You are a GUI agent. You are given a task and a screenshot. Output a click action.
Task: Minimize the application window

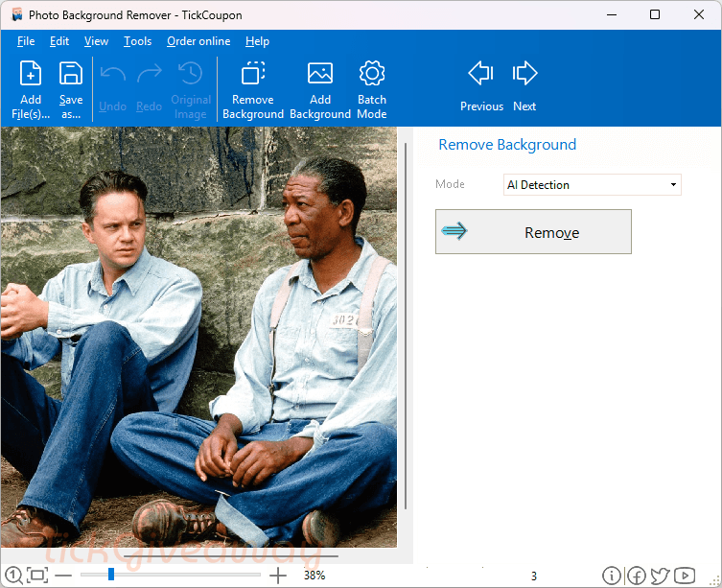[612, 14]
